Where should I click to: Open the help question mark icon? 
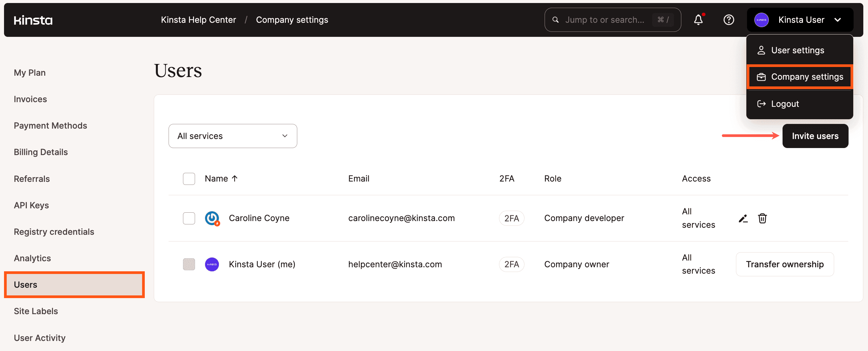(729, 20)
